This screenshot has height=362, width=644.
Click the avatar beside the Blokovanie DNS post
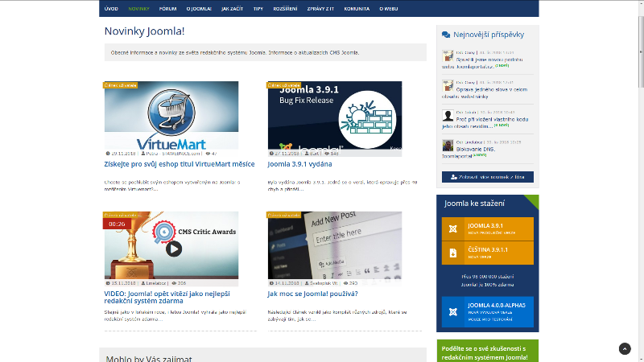448,146
